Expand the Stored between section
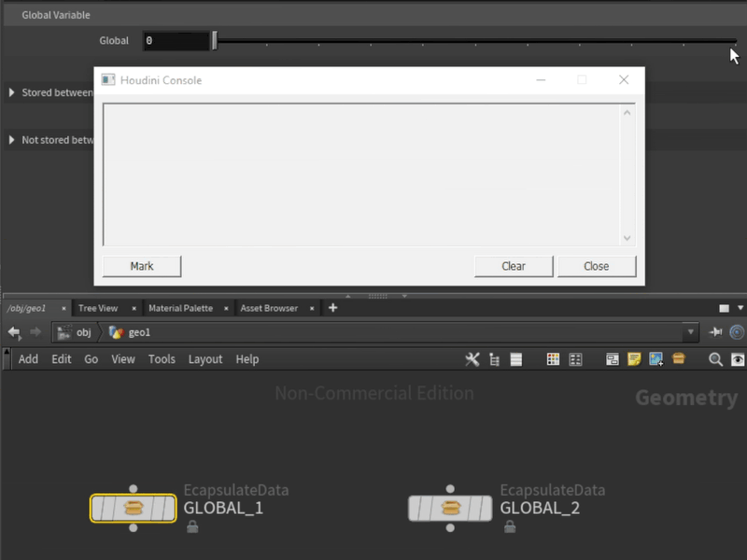747x560 pixels. coord(11,92)
